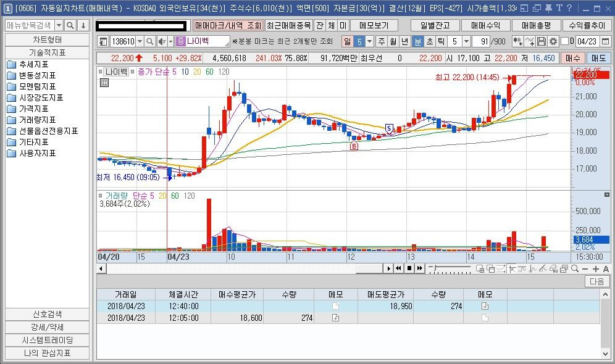
Task: Click the 일별잔고 button
Action: pyautogui.click(x=435, y=25)
